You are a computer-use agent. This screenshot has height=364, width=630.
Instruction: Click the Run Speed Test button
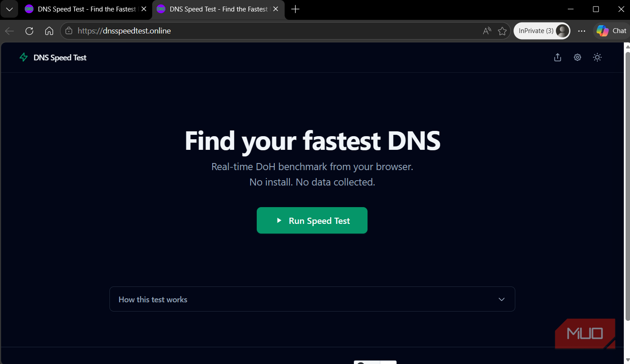click(312, 220)
